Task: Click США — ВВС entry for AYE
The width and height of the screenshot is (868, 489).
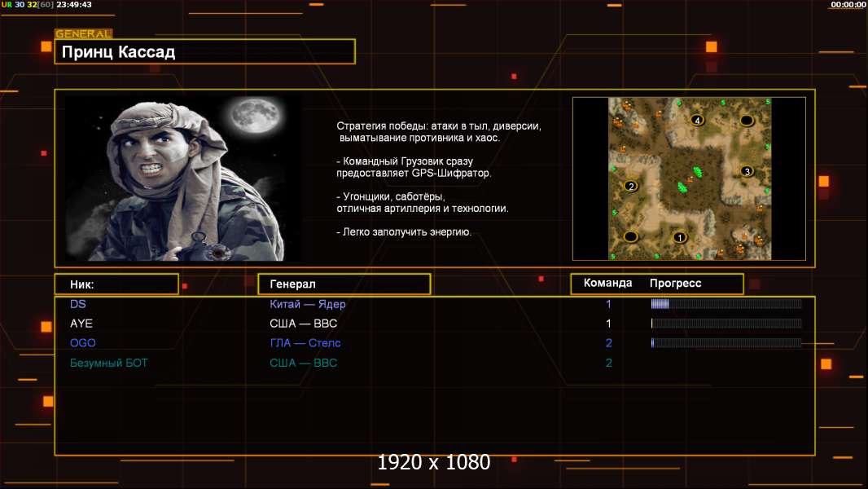Action: pos(304,324)
